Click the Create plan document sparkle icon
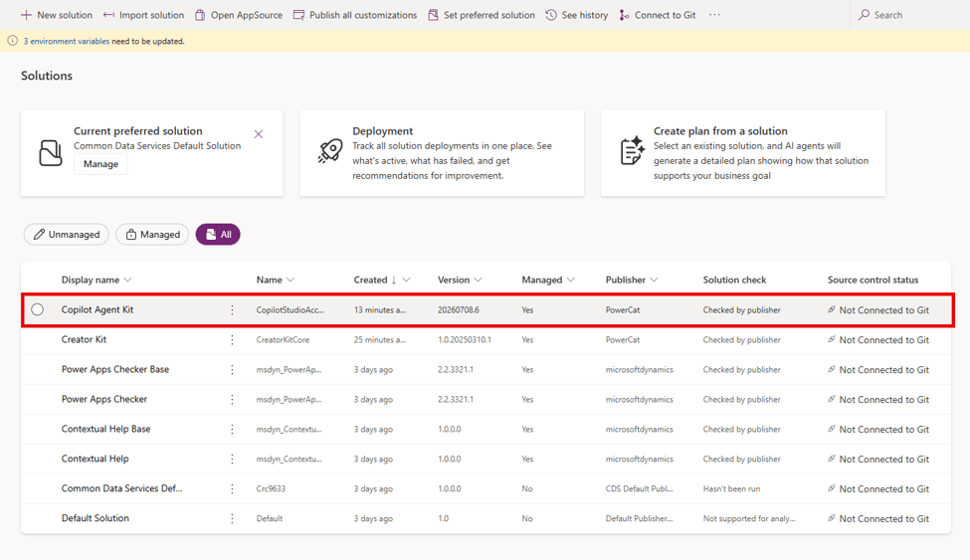The width and height of the screenshot is (970, 560). (x=632, y=151)
